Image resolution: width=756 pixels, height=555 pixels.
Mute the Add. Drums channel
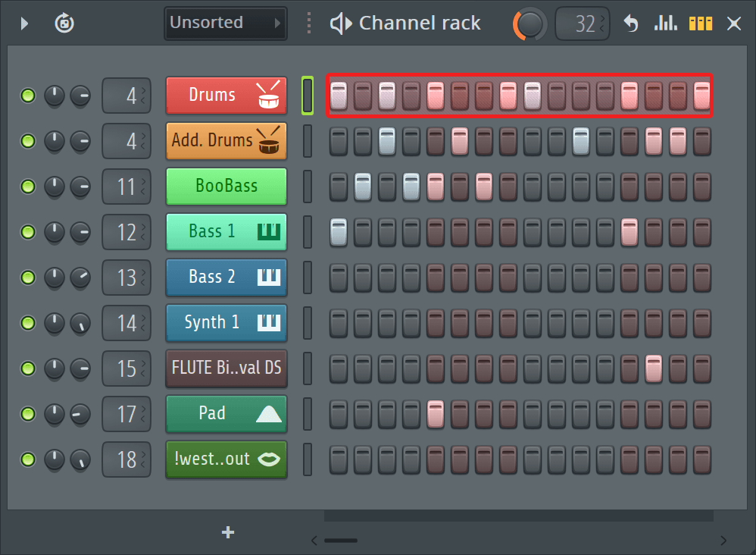tap(28, 141)
